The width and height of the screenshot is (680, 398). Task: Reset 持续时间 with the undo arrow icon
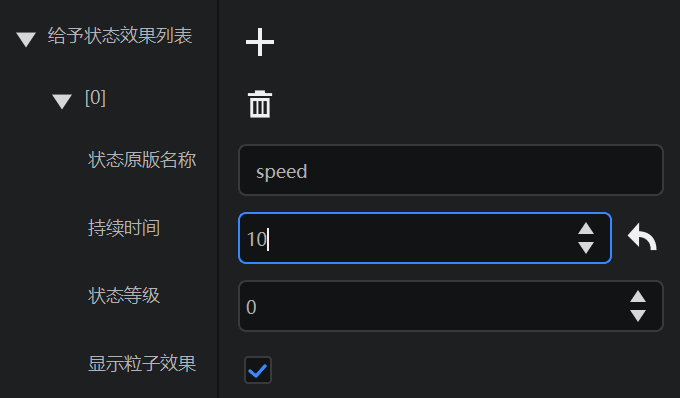pyautogui.click(x=642, y=237)
